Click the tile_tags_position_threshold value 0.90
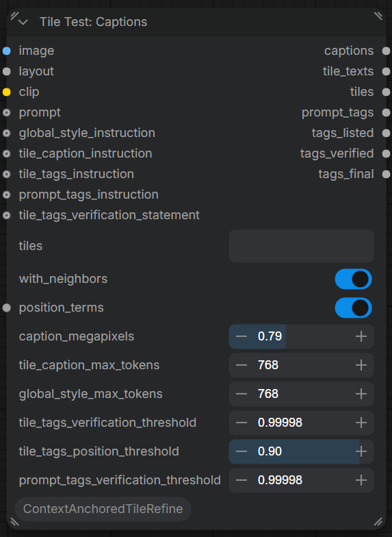The height and width of the screenshot is (537, 392). [x=270, y=452]
